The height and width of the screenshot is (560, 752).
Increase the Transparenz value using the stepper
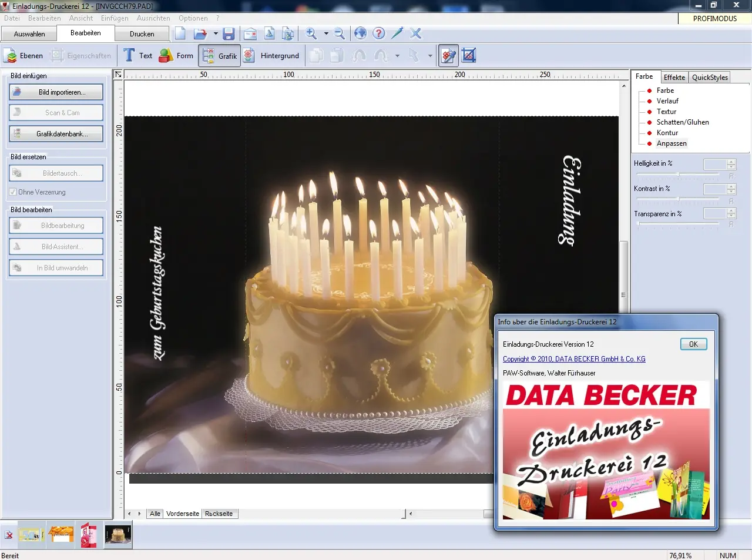coord(731,211)
